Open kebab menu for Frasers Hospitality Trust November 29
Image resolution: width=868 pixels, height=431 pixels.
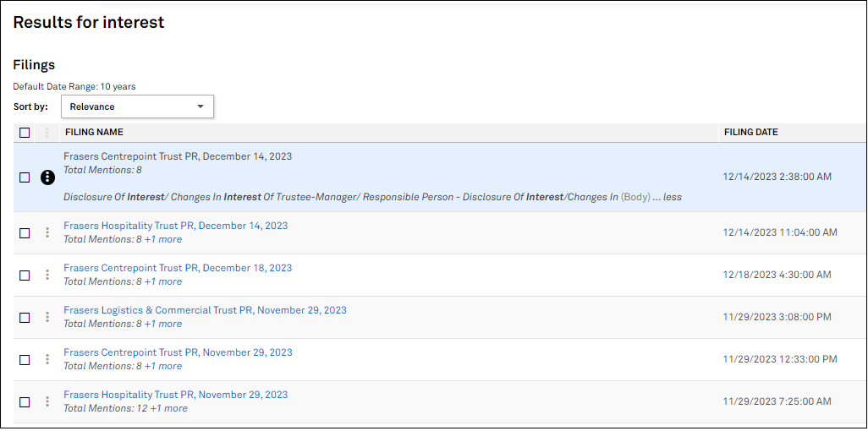(47, 401)
